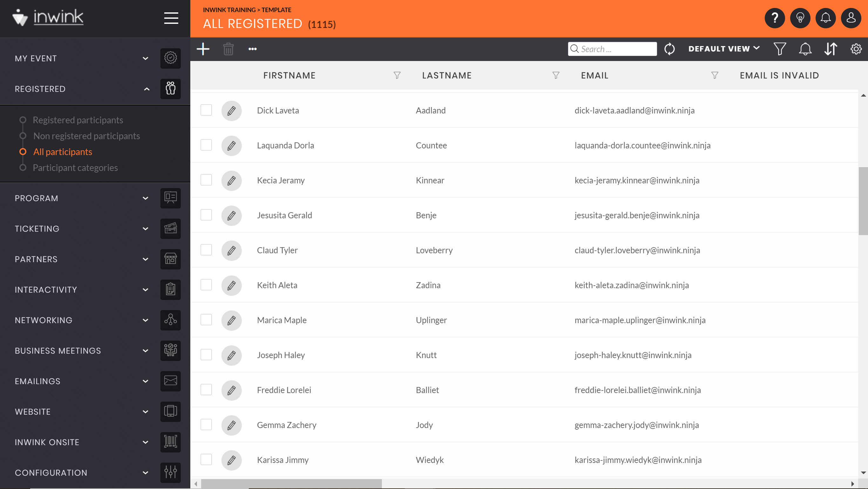Image resolution: width=868 pixels, height=489 pixels.
Task: Click the lightbulb ideas icon in header
Action: [800, 18]
